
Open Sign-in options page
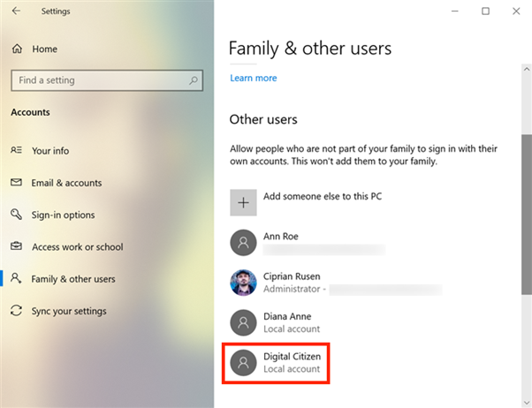(x=63, y=215)
